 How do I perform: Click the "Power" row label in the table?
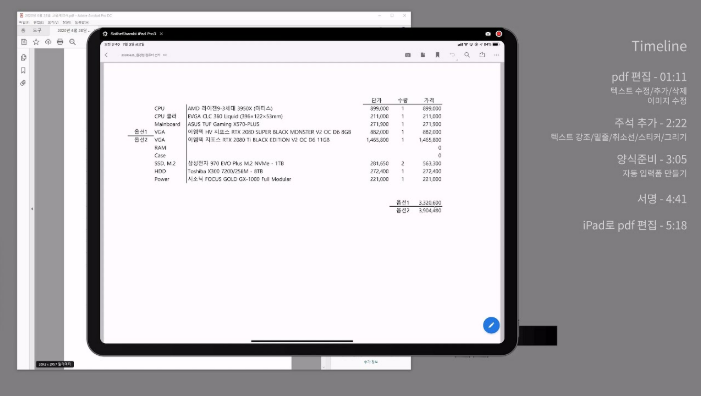pos(162,179)
